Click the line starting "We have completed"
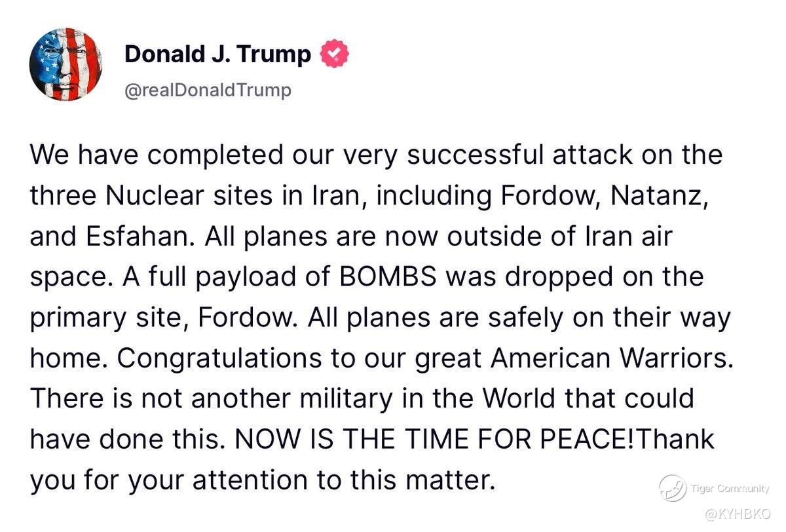Image resolution: width=786 pixels, height=532 pixels. [376, 155]
